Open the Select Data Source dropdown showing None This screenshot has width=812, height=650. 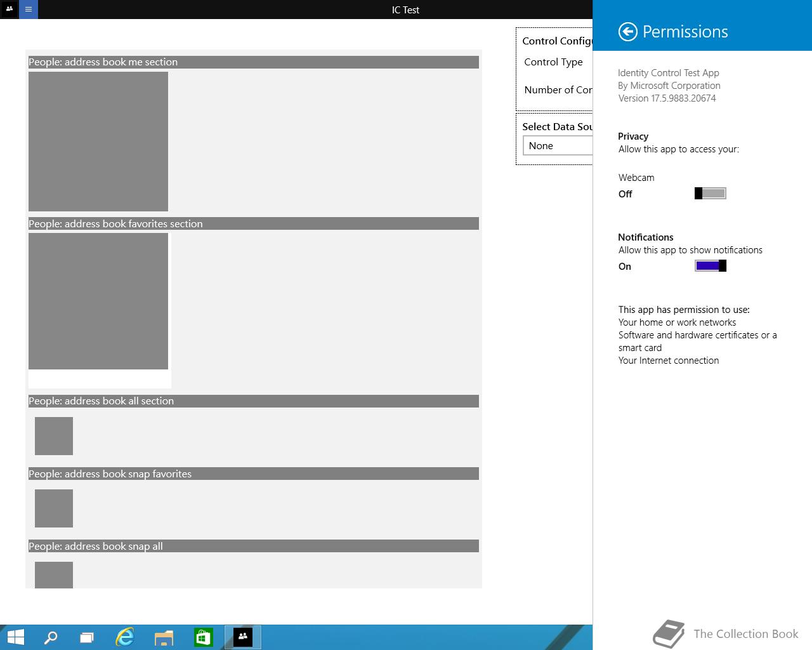pos(558,146)
